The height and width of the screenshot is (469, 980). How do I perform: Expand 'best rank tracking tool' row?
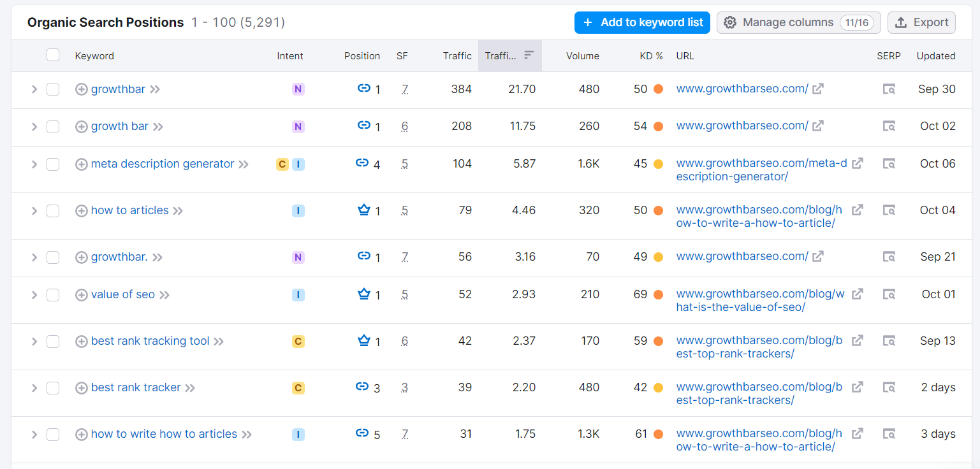click(34, 342)
